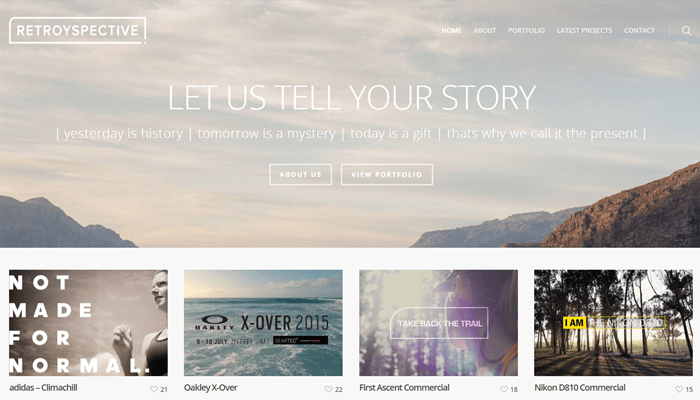Open the search magnifier icon
The height and width of the screenshot is (400, 700).
pyautogui.click(x=686, y=30)
